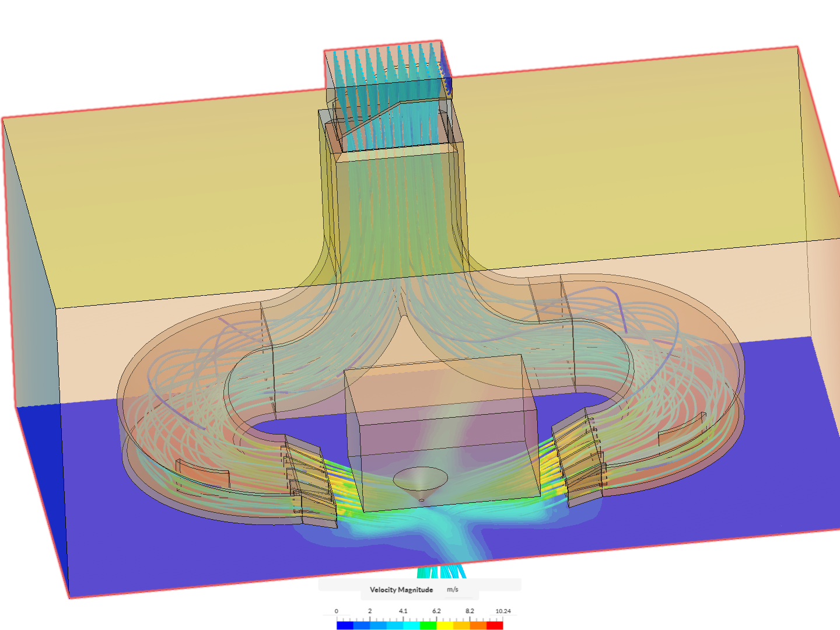The image size is (840, 630).
Task: Edit the m/s units field
Action: [x=452, y=590]
